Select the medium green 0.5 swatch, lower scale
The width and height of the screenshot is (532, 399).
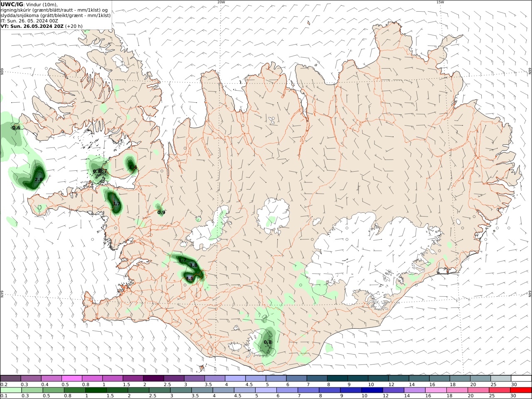click(x=53, y=390)
